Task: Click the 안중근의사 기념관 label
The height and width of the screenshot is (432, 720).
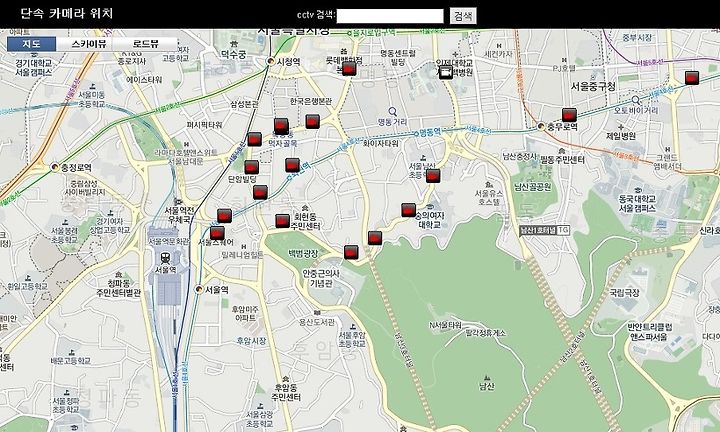Action: pyautogui.click(x=321, y=278)
